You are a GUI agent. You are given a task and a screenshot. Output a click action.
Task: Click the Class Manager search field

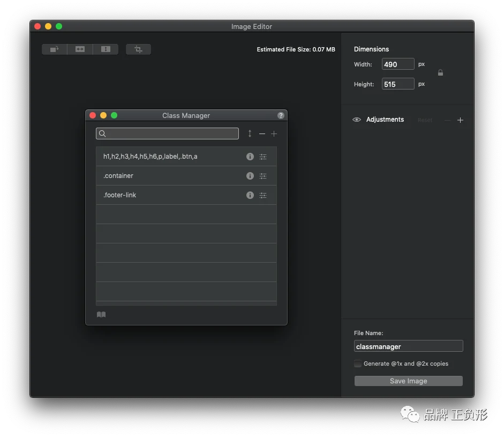click(167, 134)
